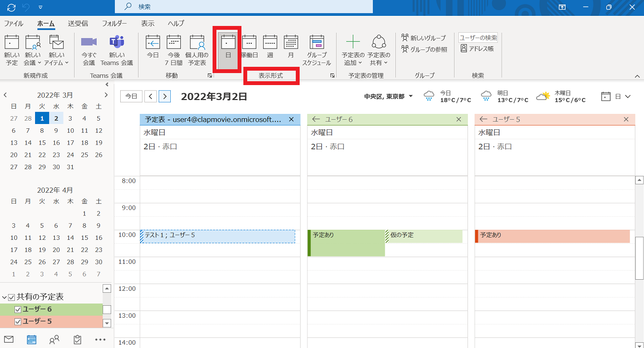644x348 pixels.
Task: Open Group Schedule (グループスケジュール) view
Action: pos(316,50)
